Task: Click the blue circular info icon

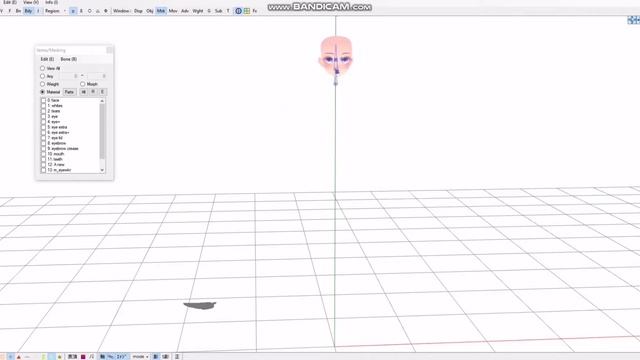Action: point(238,11)
